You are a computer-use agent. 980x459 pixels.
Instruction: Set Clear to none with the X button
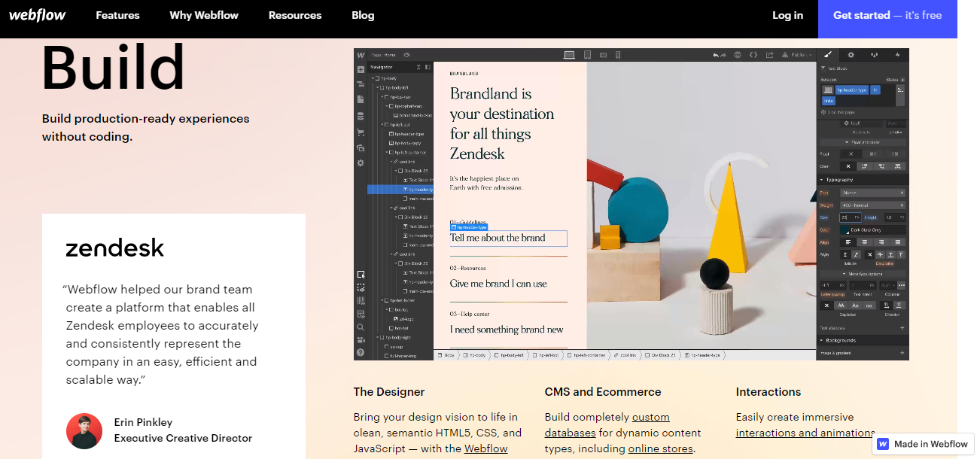(x=848, y=166)
